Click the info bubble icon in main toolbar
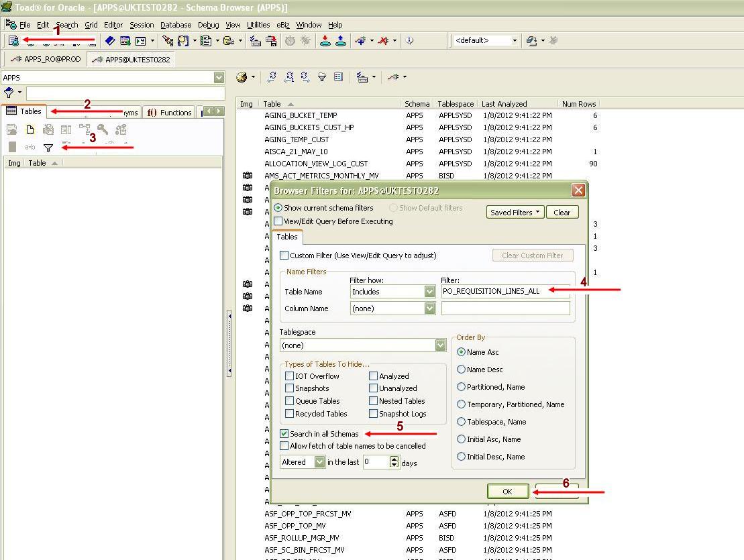 pos(409,41)
